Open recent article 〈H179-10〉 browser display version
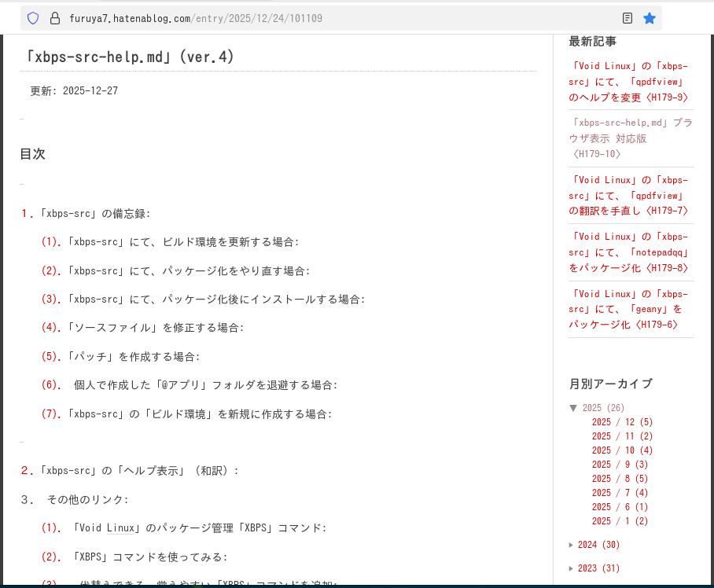This screenshot has width=714, height=588. click(x=630, y=138)
